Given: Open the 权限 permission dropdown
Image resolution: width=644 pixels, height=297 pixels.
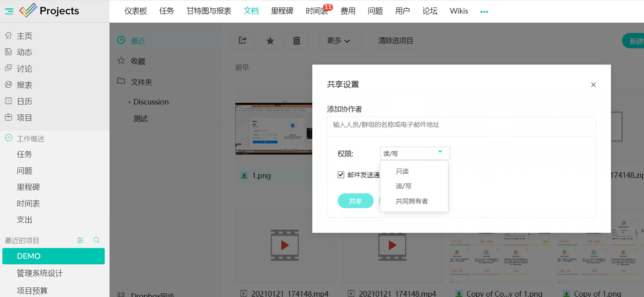Looking at the screenshot, I should pyautogui.click(x=415, y=153).
